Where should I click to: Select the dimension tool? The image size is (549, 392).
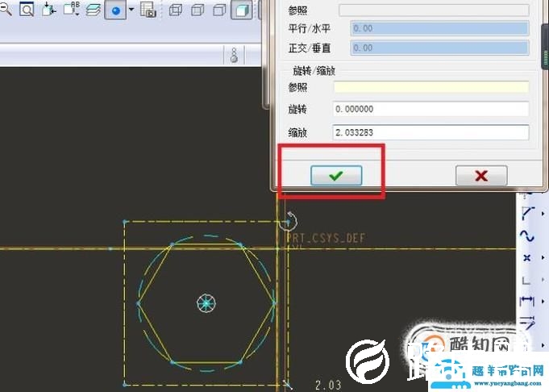point(527,302)
